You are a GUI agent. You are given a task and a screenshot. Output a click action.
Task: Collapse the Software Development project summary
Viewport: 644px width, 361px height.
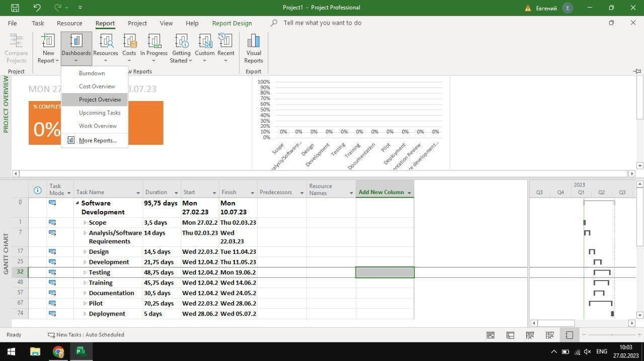77,204
